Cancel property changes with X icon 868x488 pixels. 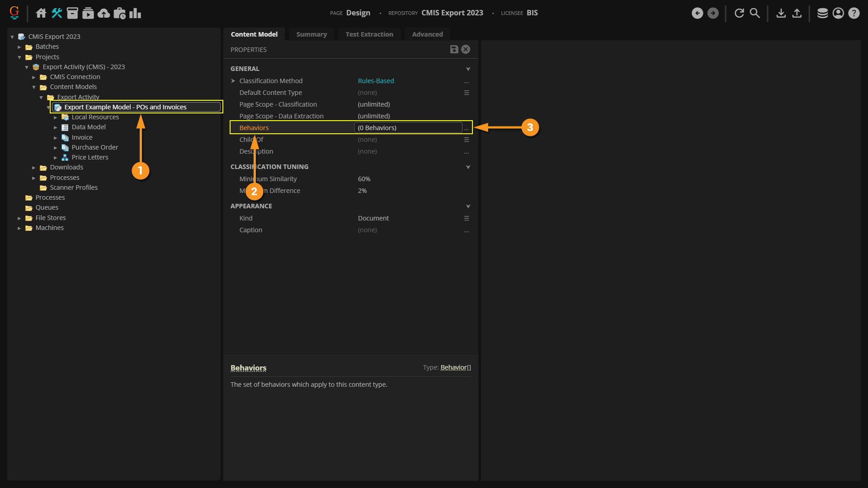pyautogui.click(x=466, y=49)
